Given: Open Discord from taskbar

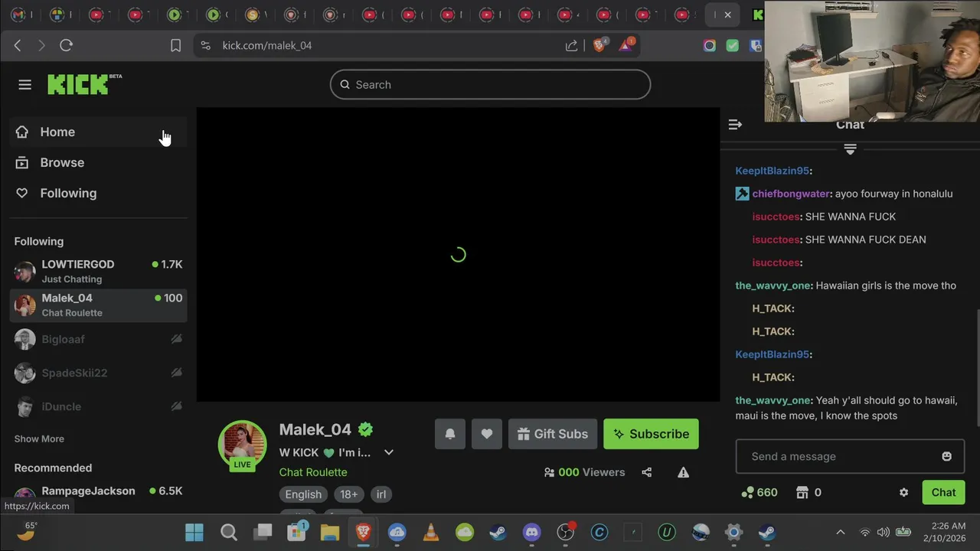Looking at the screenshot, I should (x=532, y=532).
